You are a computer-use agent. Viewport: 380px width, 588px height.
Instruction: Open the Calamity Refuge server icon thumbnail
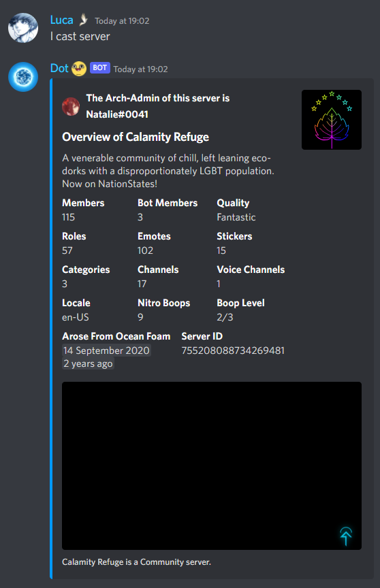(332, 120)
